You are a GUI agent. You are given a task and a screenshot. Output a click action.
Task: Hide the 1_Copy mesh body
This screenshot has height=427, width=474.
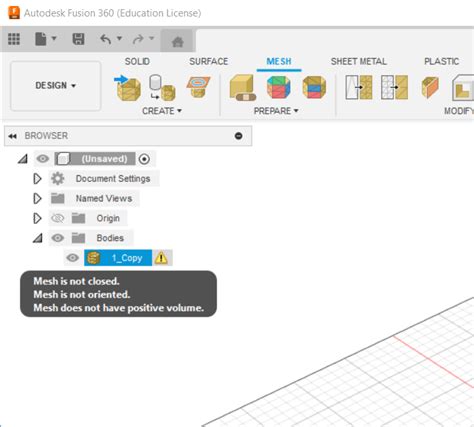[72, 258]
